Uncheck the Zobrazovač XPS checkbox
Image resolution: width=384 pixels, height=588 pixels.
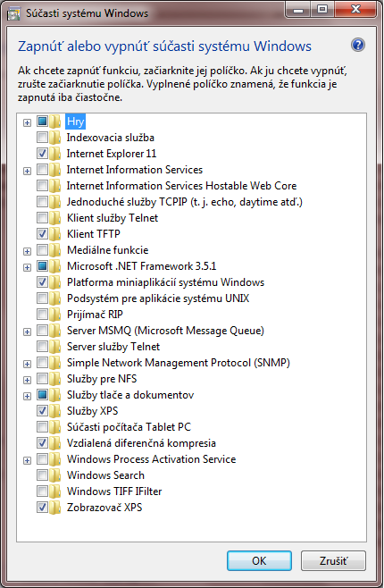click(42, 508)
